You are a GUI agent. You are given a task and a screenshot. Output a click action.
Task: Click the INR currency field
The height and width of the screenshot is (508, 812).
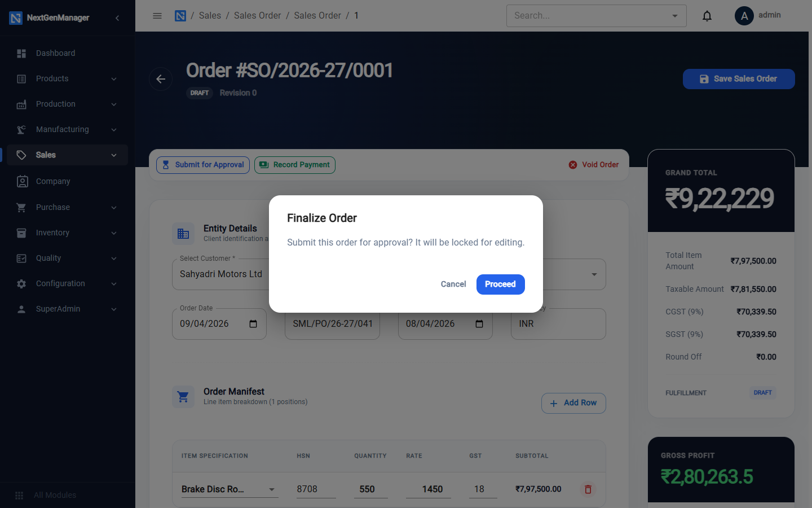pyautogui.click(x=558, y=324)
